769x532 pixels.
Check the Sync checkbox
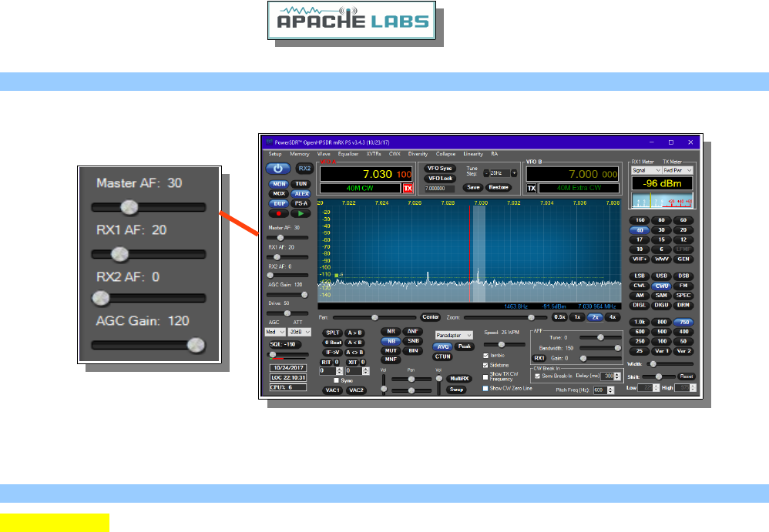tap(336, 380)
